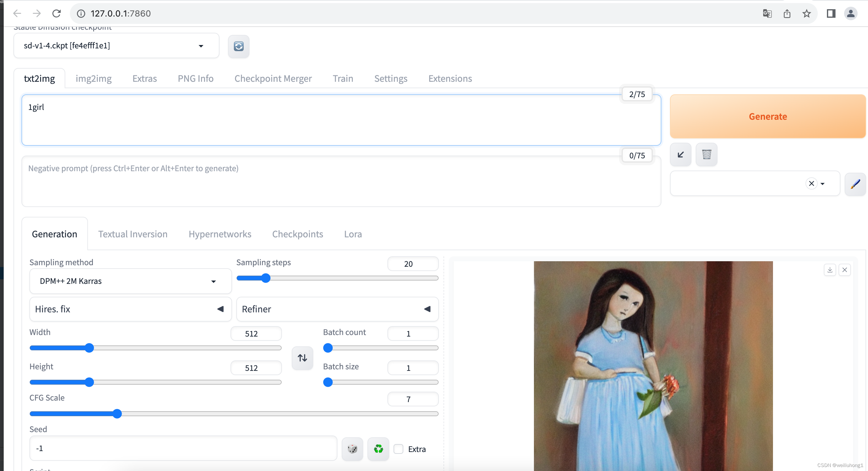Open the Sampling method dropdown
Viewport: 868px width, 471px height.
pos(131,281)
